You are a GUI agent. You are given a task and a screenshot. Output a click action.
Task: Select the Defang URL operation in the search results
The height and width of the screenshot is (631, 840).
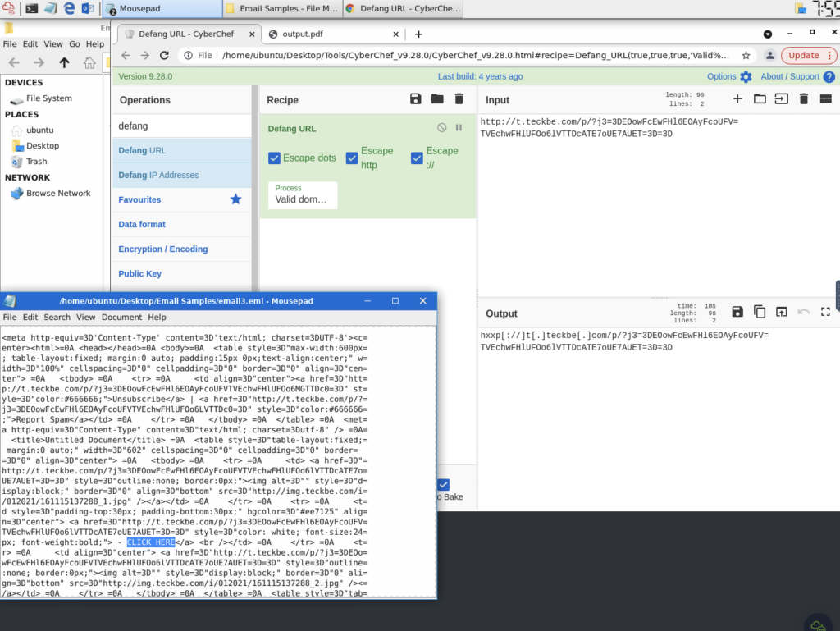click(181, 150)
